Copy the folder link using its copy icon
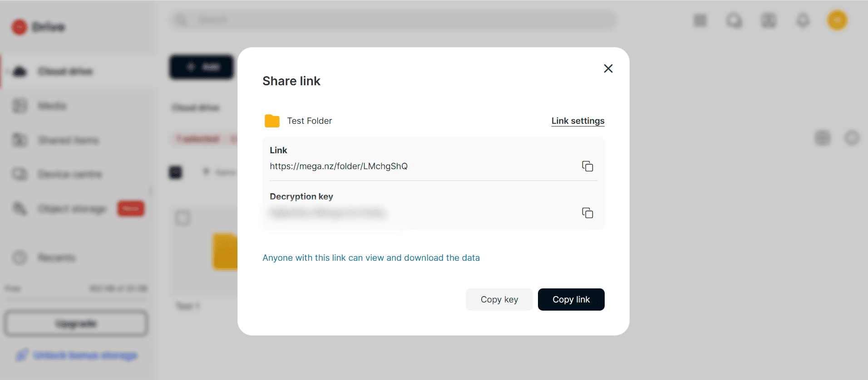This screenshot has width=868, height=380. coord(587,166)
